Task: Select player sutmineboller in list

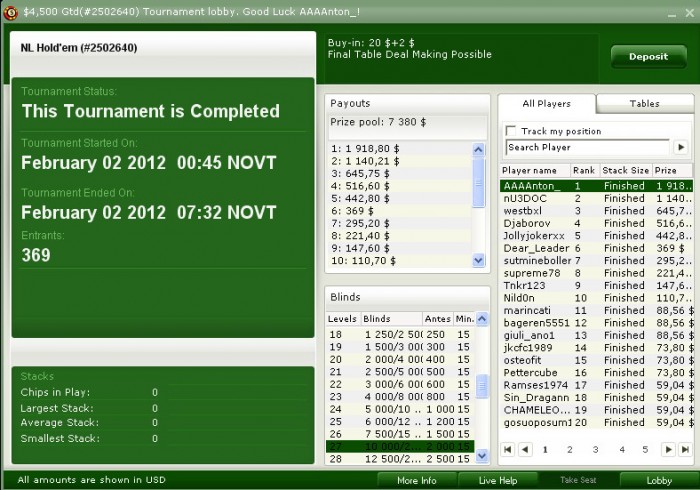Action: (596, 261)
